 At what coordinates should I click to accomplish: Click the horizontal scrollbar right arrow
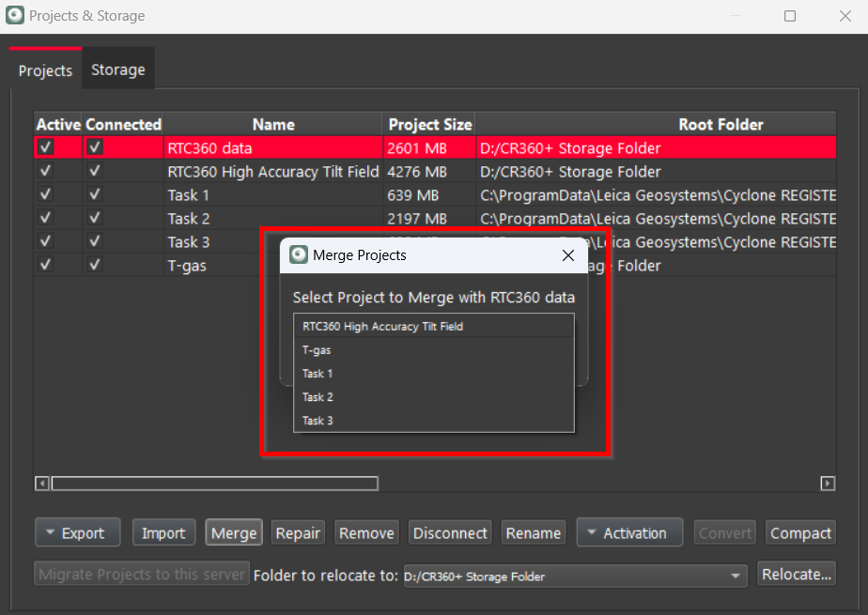828,484
